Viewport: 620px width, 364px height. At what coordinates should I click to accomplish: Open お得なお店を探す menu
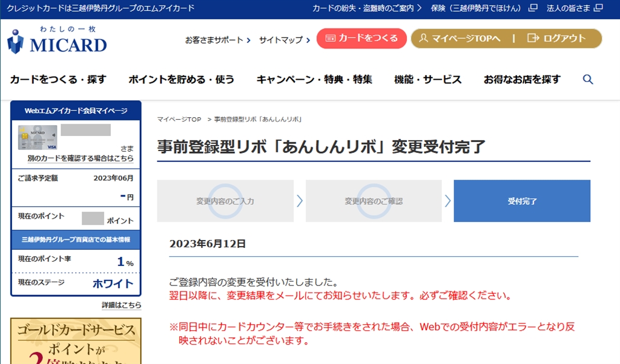pos(522,79)
